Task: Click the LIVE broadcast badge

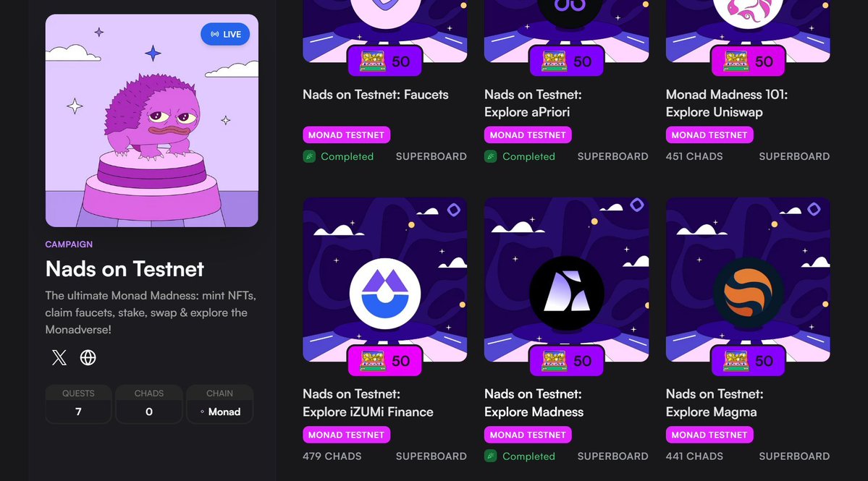Action: [225, 34]
